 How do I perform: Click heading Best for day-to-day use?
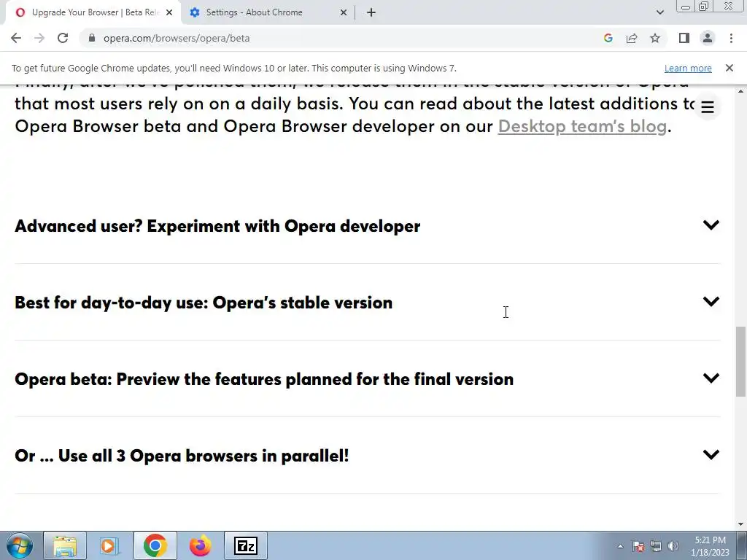coord(204,303)
